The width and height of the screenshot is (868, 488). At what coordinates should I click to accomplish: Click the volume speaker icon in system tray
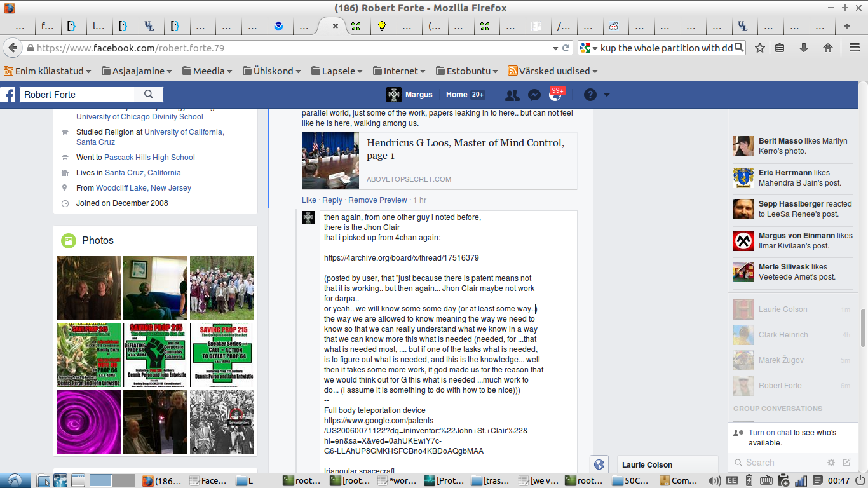coord(714,481)
